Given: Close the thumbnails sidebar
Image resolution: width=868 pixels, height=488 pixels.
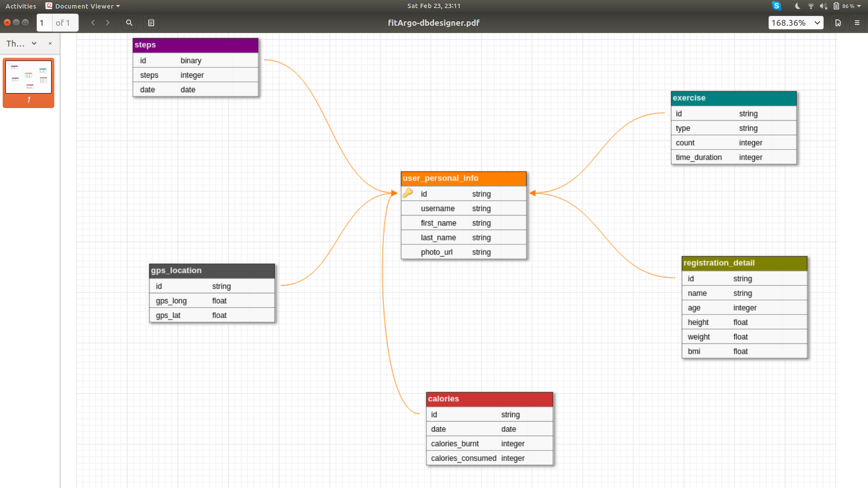Looking at the screenshot, I should (x=50, y=43).
